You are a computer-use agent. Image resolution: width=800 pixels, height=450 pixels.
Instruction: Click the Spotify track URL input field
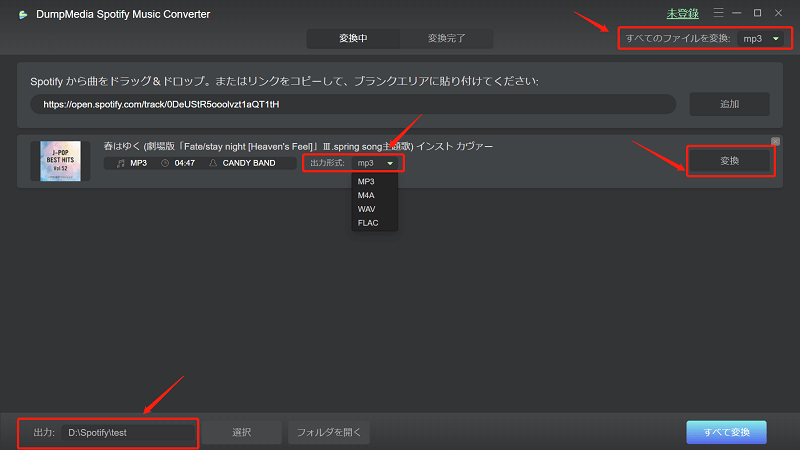tap(353, 104)
